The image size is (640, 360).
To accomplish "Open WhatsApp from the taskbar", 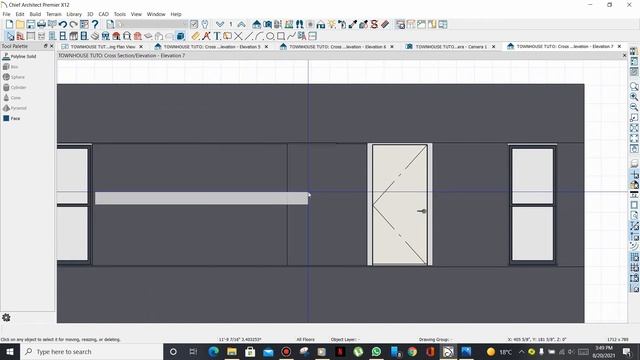I will click(x=376, y=351).
